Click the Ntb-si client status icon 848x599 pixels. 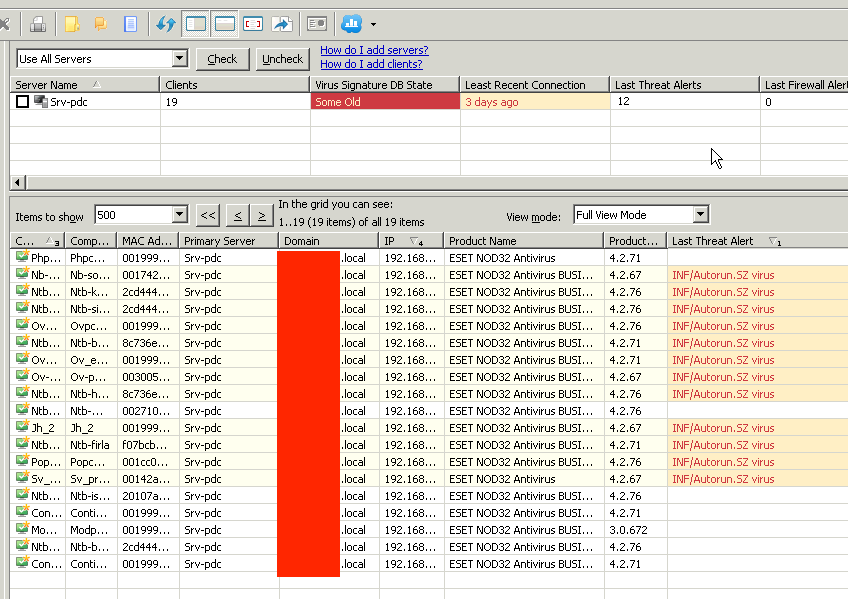[22, 308]
